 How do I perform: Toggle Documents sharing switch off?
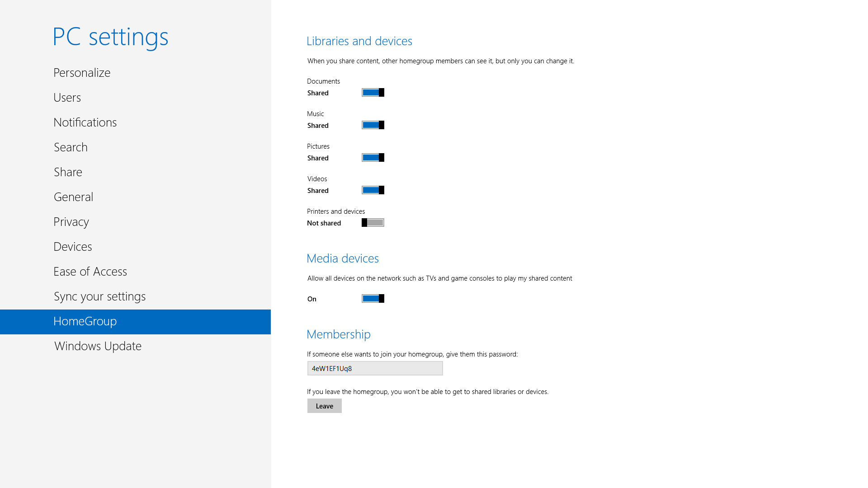pos(373,93)
